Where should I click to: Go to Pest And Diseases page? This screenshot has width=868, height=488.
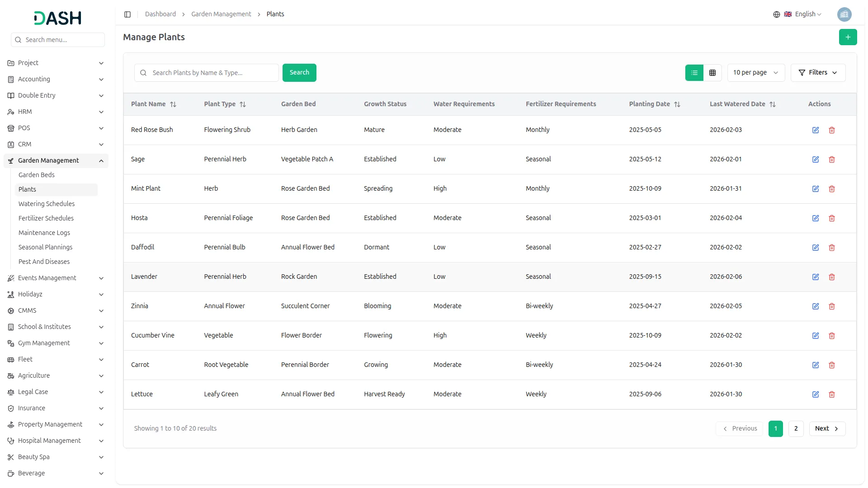click(44, 262)
